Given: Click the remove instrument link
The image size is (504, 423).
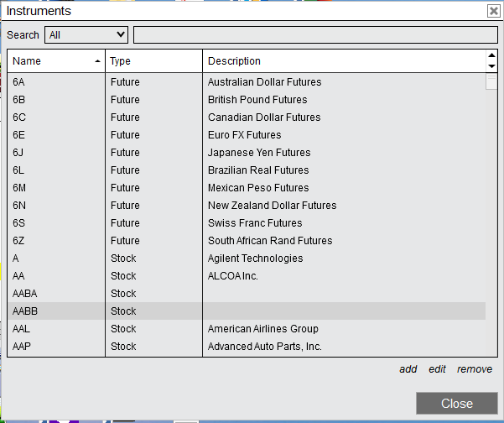Looking at the screenshot, I should [x=475, y=369].
